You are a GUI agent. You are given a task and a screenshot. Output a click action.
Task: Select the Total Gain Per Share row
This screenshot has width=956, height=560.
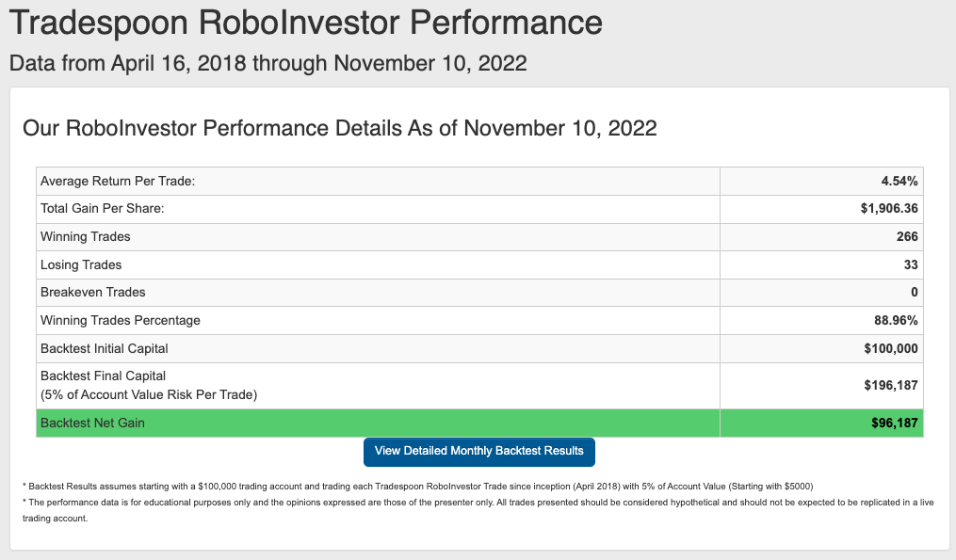[x=479, y=208]
